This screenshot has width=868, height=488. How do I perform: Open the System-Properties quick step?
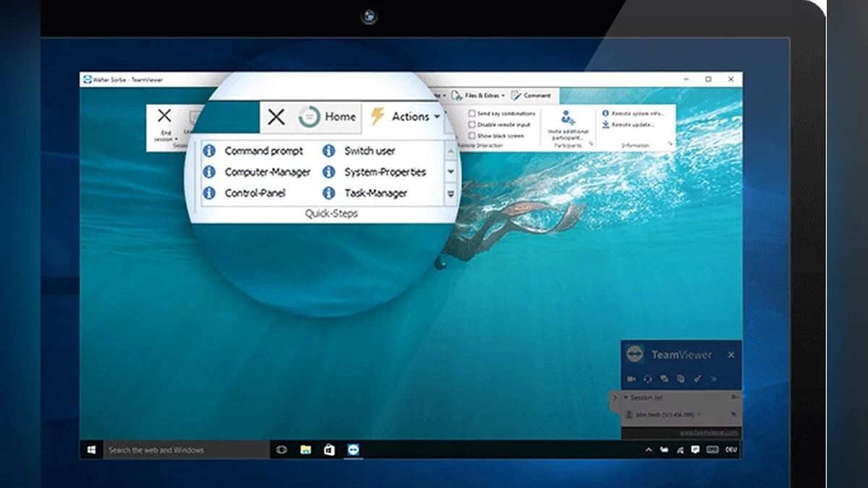[x=386, y=172]
